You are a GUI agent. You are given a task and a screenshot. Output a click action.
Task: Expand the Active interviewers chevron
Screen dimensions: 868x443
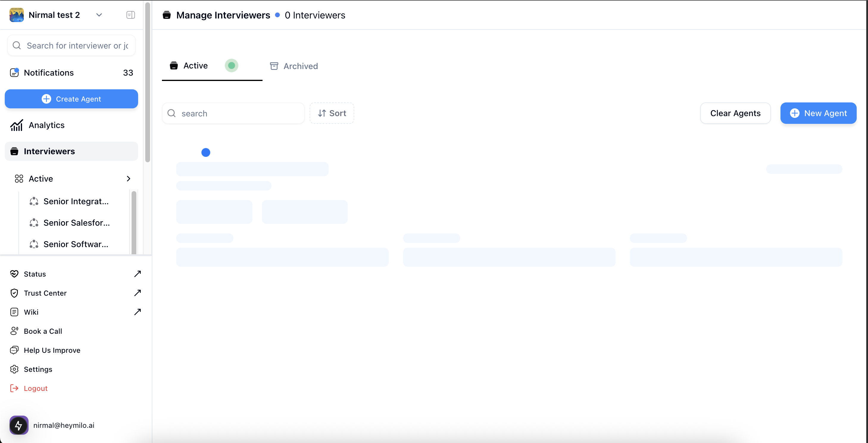click(x=128, y=179)
